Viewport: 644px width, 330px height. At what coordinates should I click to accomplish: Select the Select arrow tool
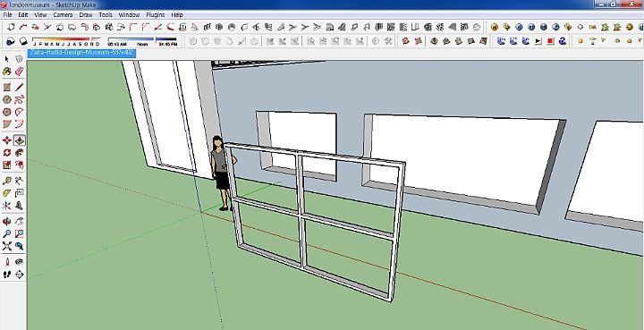[7, 59]
